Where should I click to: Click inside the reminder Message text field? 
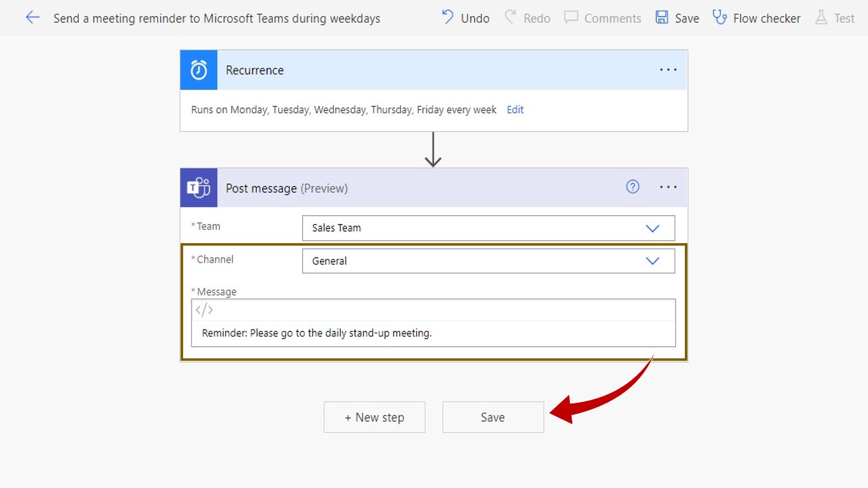click(x=432, y=333)
